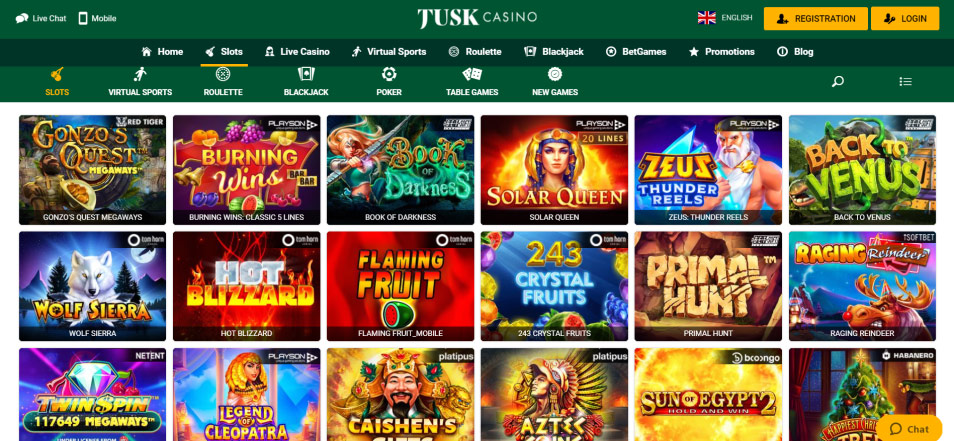This screenshot has height=441, width=954.
Task: Open the Gonzo's Quest Megaways game thumbnail
Action: click(92, 170)
